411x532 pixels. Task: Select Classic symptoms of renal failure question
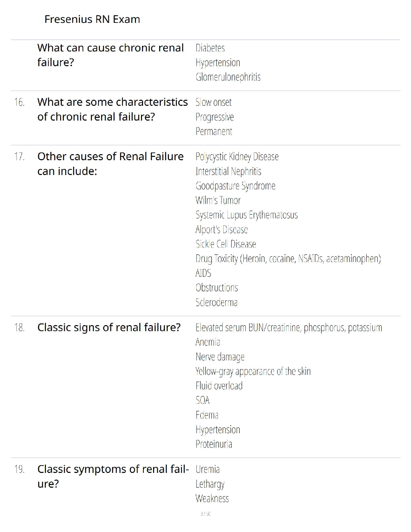click(x=112, y=476)
